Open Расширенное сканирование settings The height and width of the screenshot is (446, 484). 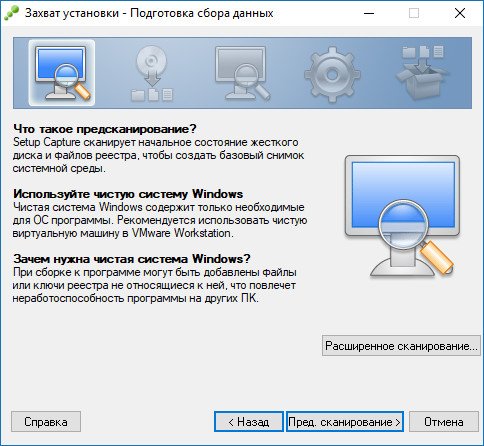(401, 346)
